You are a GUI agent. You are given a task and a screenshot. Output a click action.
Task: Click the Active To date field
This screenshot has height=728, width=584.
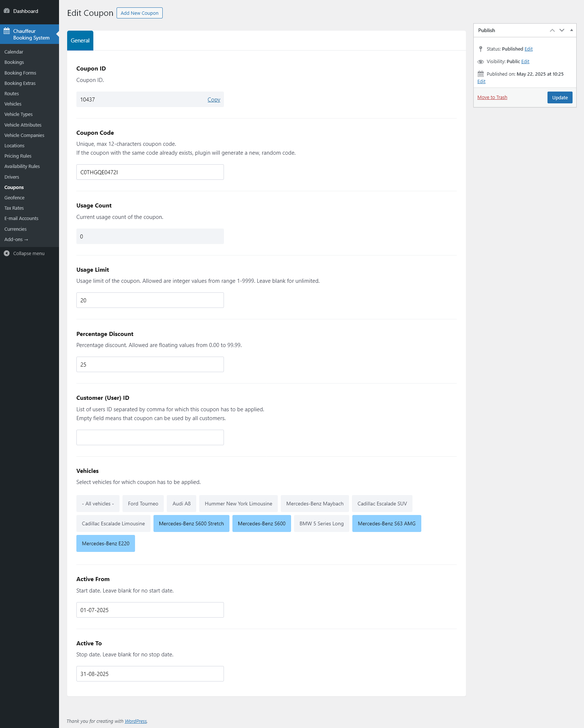(x=150, y=674)
